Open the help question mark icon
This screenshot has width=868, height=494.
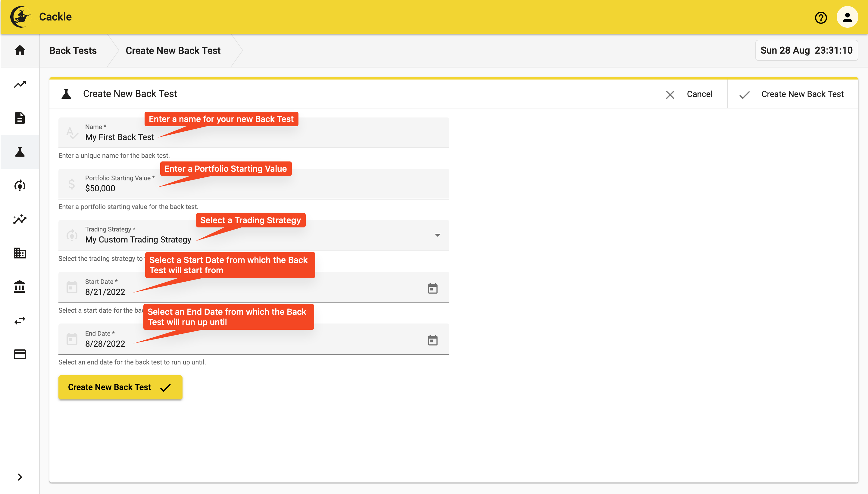pyautogui.click(x=821, y=17)
